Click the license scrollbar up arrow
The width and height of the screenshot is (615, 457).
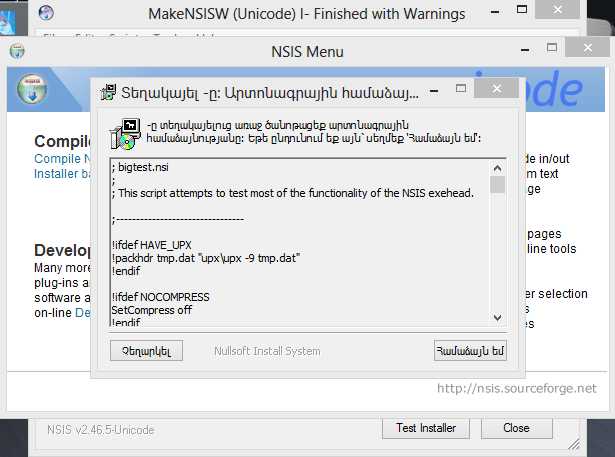click(497, 169)
